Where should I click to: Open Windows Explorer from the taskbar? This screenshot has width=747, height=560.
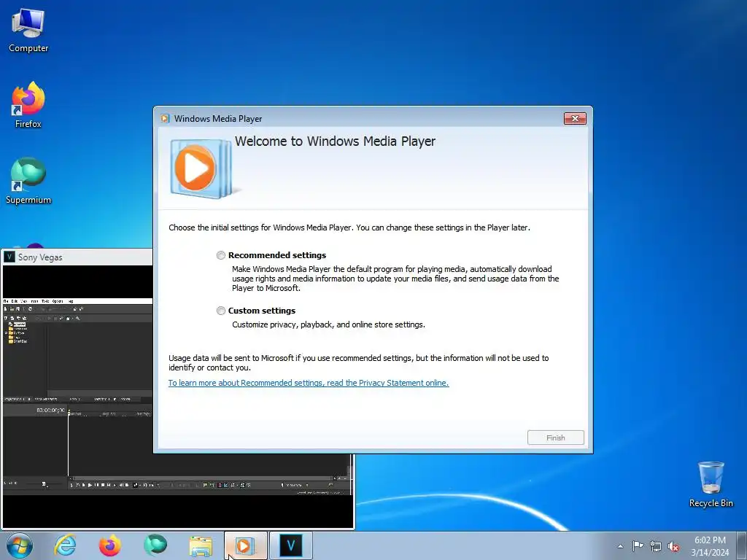pyautogui.click(x=201, y=545)
